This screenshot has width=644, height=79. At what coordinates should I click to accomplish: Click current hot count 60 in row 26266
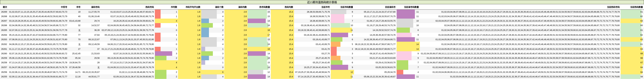[x=641, y=25]
